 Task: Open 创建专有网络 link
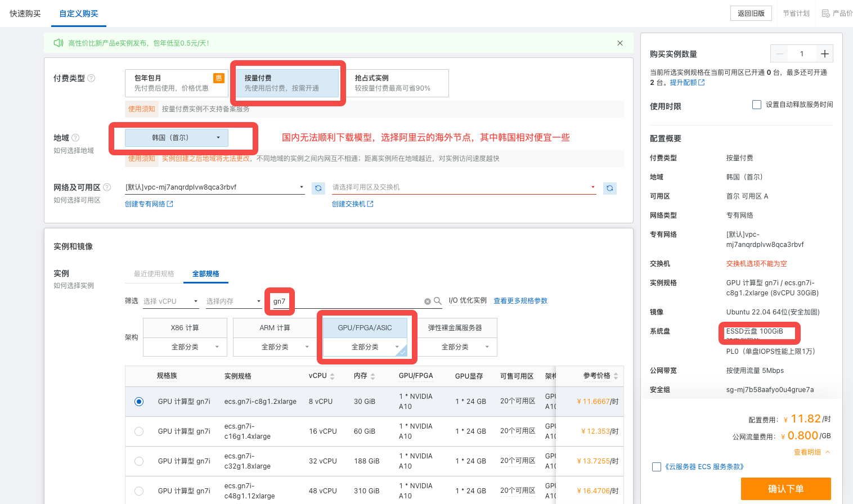pos(149,204)
